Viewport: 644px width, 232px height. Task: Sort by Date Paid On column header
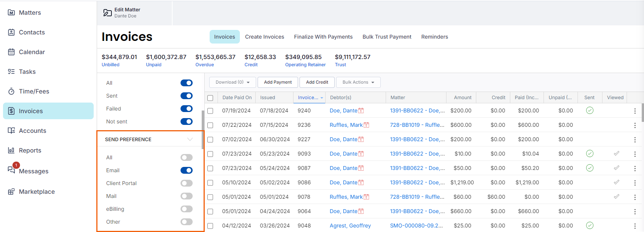tap(237, 98)
